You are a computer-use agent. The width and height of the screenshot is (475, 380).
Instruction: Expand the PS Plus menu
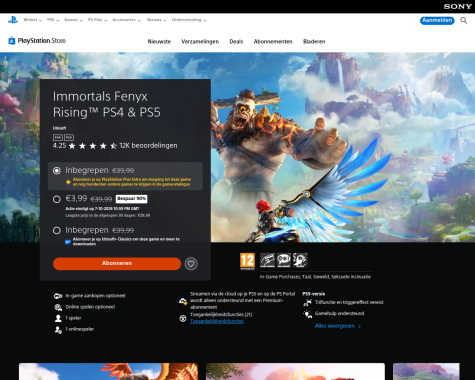(x=97, y=20)
